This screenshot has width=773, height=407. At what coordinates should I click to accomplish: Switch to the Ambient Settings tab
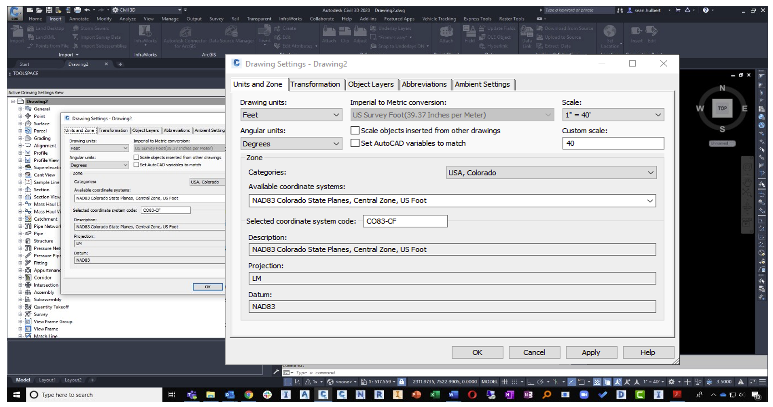[483, 84]
